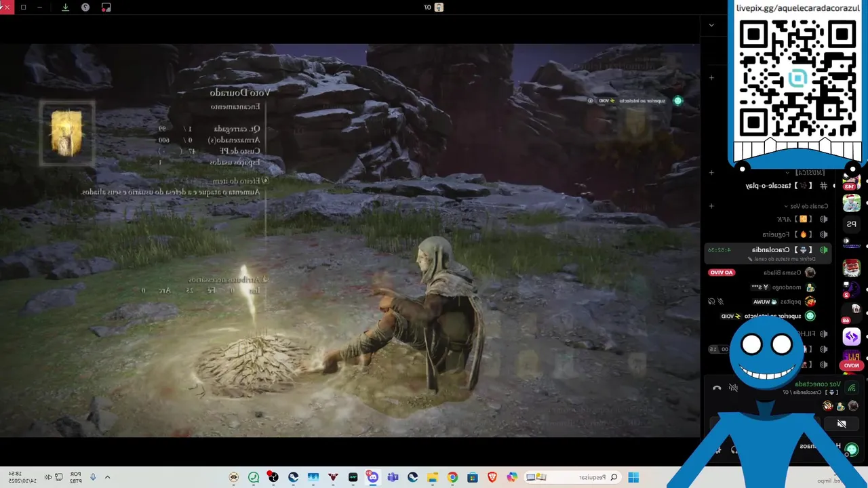Open WhatsApp from taskbar
This screenshot has height=488, width=868.
click(253, 477)
